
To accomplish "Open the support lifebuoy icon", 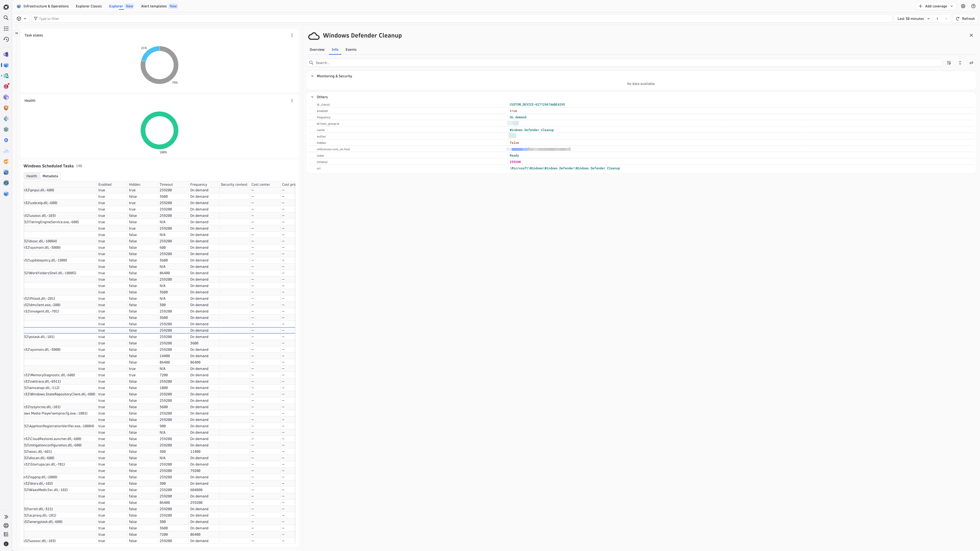I will click(x=6, y=525).
